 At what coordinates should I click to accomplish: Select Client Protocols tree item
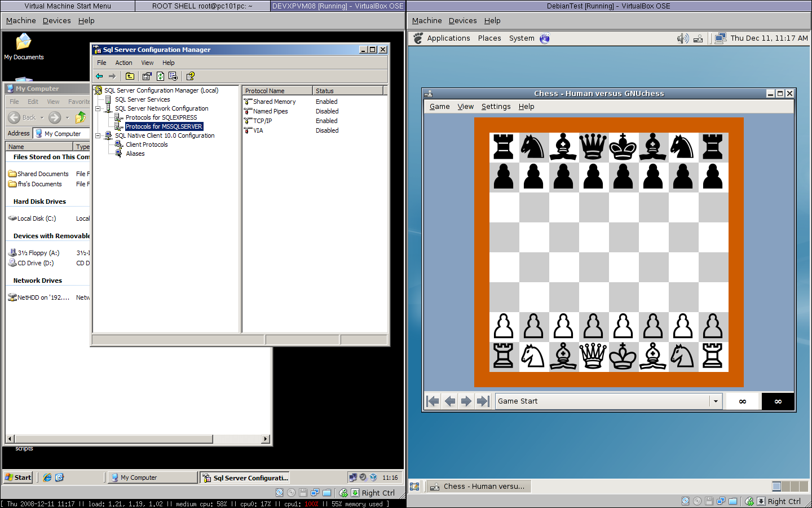[x=147, y=144]
